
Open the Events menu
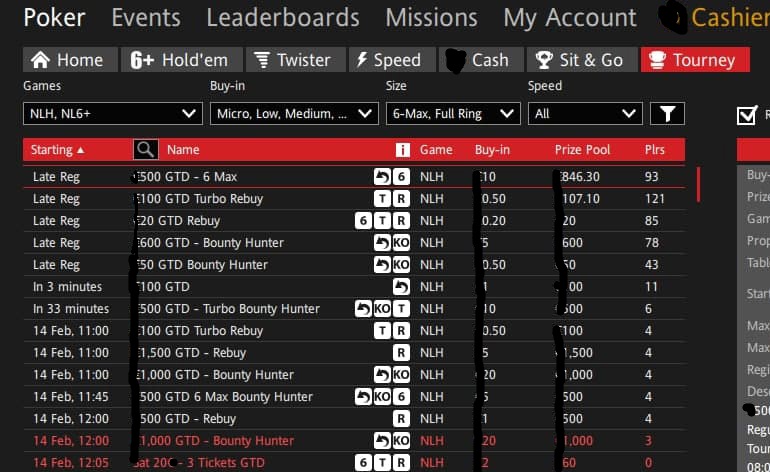(146, 18)
